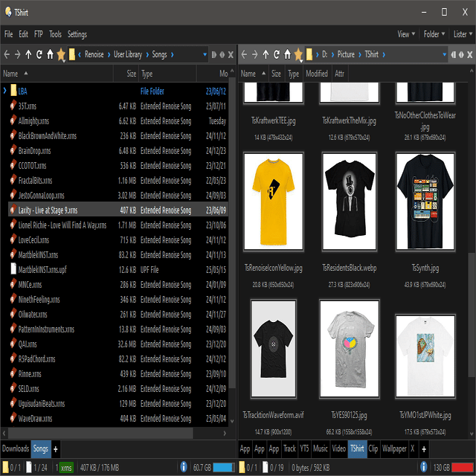Click right pane copy-path-to-other-side icon
The image size is (476, 476).
click(453, 54)
